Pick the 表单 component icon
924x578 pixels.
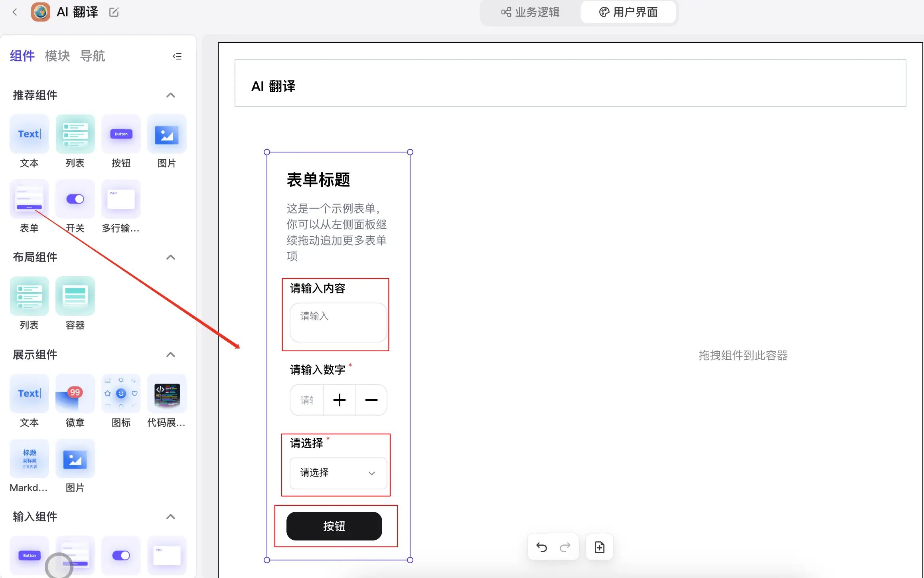pyautogui.click(x=29, y=199)
